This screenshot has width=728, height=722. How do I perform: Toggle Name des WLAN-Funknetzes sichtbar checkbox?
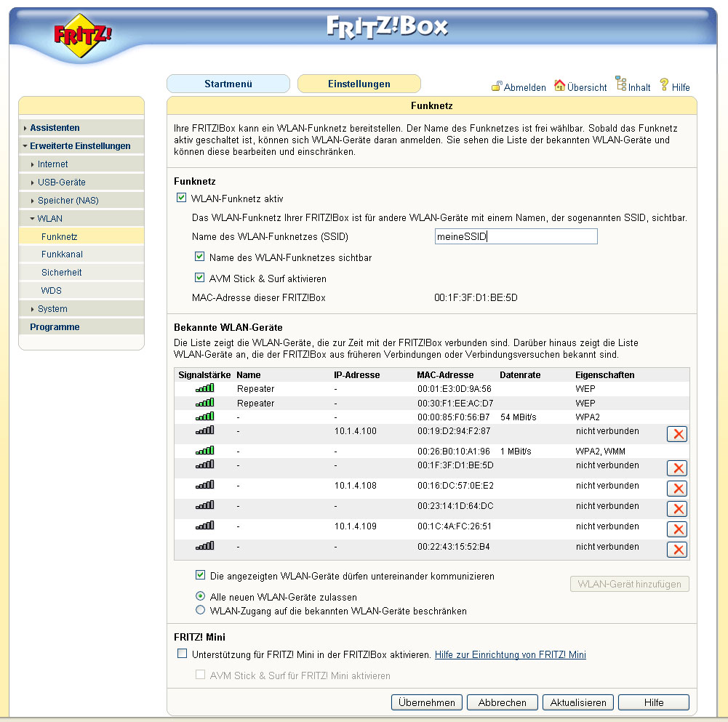click(x=200, y=256)
